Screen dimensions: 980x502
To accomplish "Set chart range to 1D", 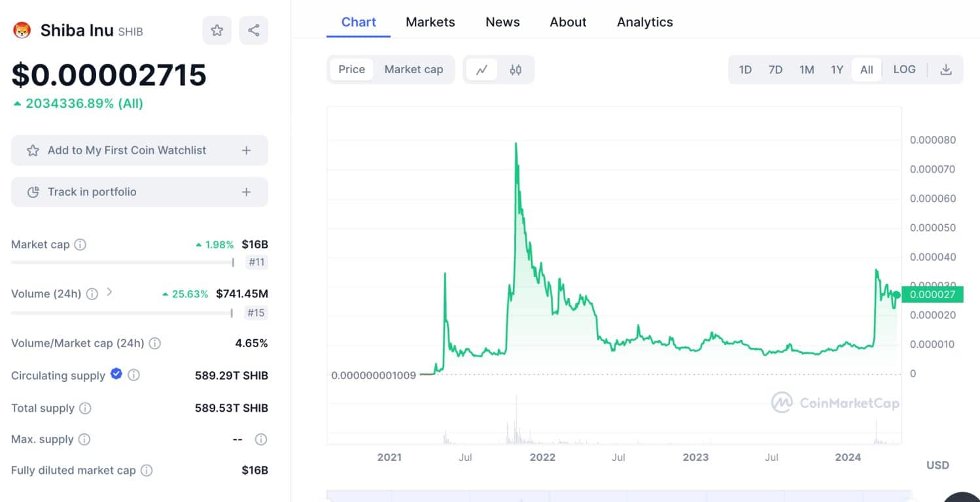I will (745, 69).
